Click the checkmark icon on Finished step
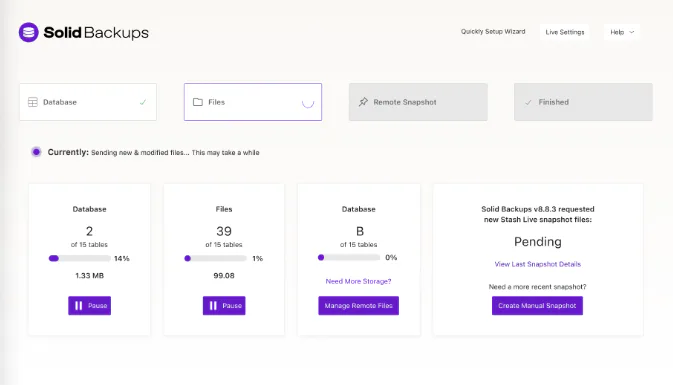673x385 pixels. [x=528, y=102]
